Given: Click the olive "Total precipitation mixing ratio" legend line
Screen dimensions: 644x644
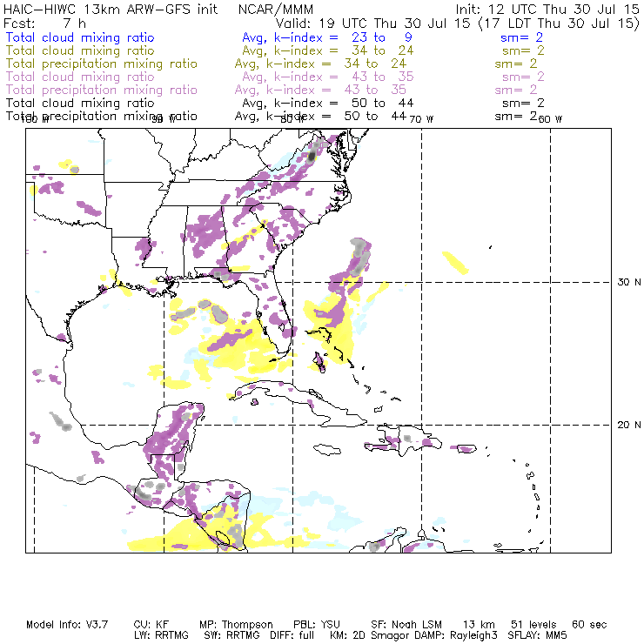Looking at the screenshot, I should click(102, 64).
